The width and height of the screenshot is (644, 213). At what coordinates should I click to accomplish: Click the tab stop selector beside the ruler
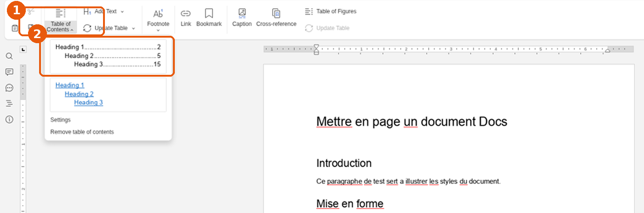[23, 49]
